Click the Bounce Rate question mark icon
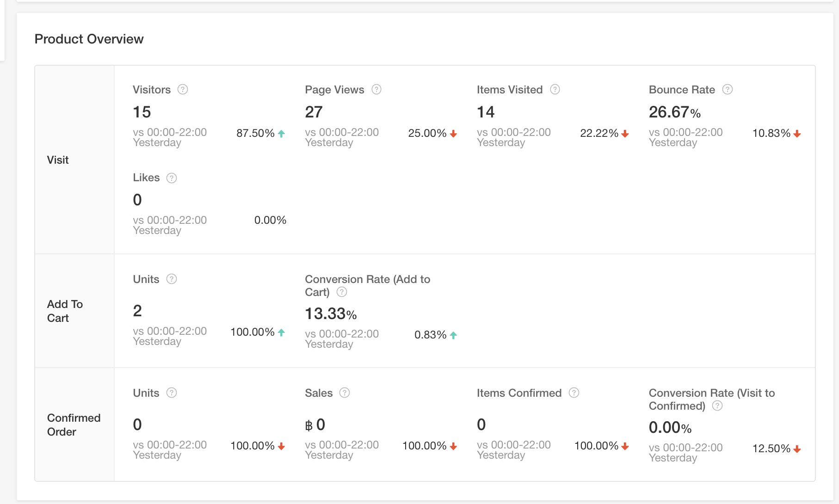The height and width of the screenshot is (504, 839). click(728, 90)
